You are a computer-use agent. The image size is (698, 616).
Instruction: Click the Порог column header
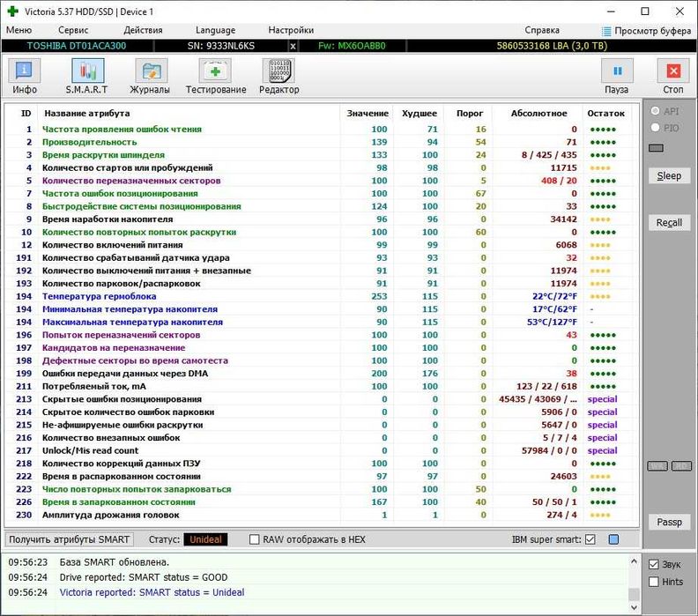[470, 114]
